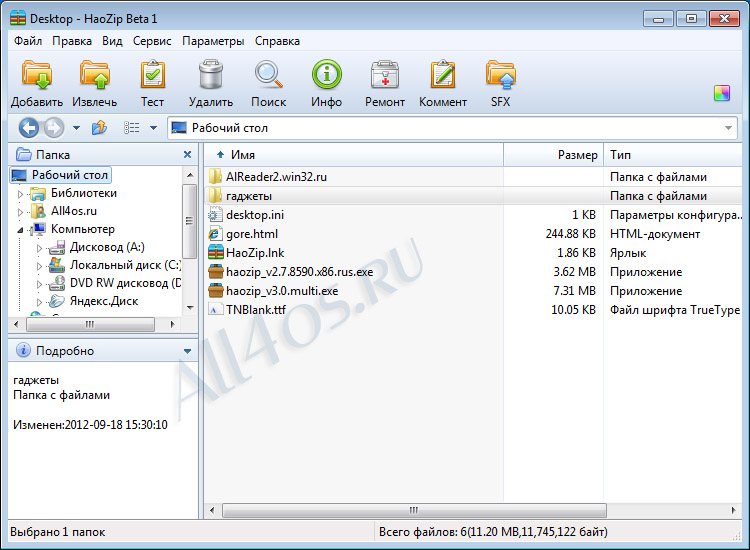
Task: Select the gore.html file
Action: pyautogui.click(x=252, y=234)
